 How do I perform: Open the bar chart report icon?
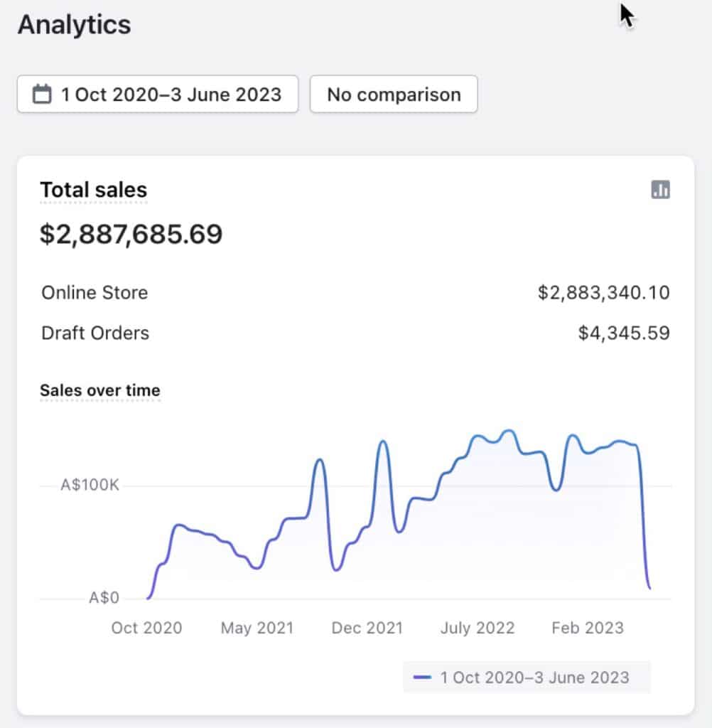coord(660,189)
